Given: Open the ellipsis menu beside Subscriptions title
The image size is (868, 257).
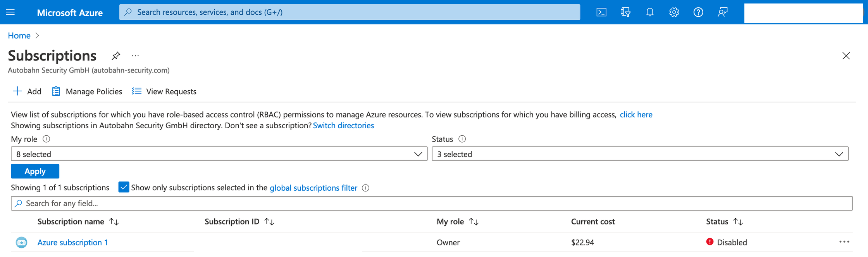Looking at the screenshot, I should coord(135,56).
